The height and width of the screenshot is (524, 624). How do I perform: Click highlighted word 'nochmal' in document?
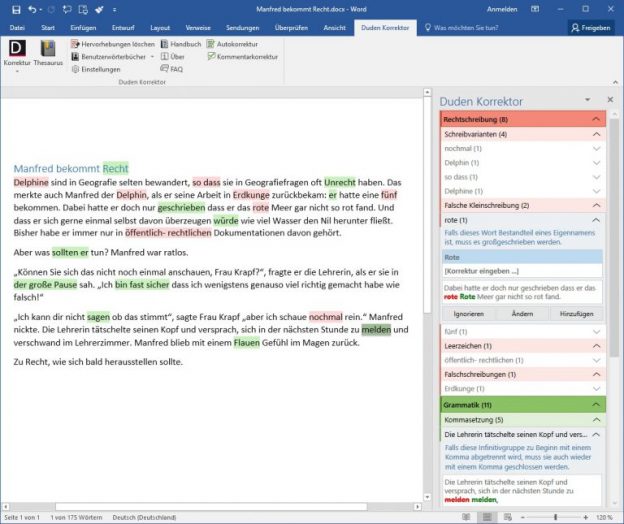pyautogui.click(x=326, y=317)
